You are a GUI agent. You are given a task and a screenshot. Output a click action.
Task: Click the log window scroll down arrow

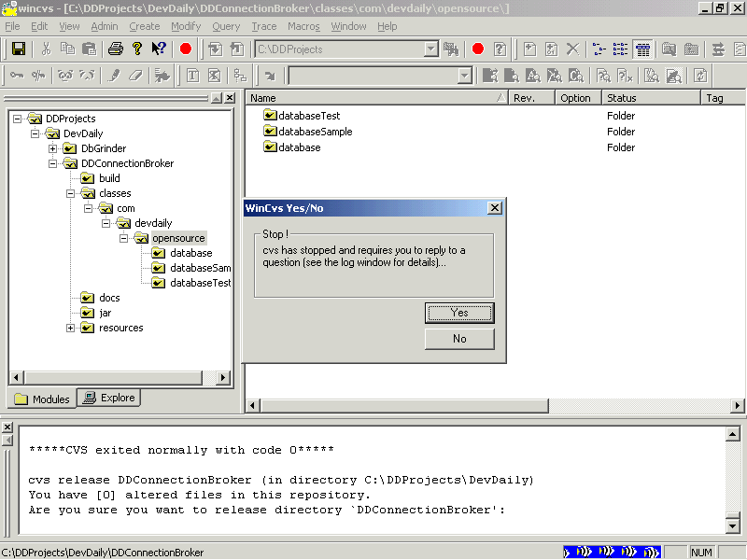[732, 525]
